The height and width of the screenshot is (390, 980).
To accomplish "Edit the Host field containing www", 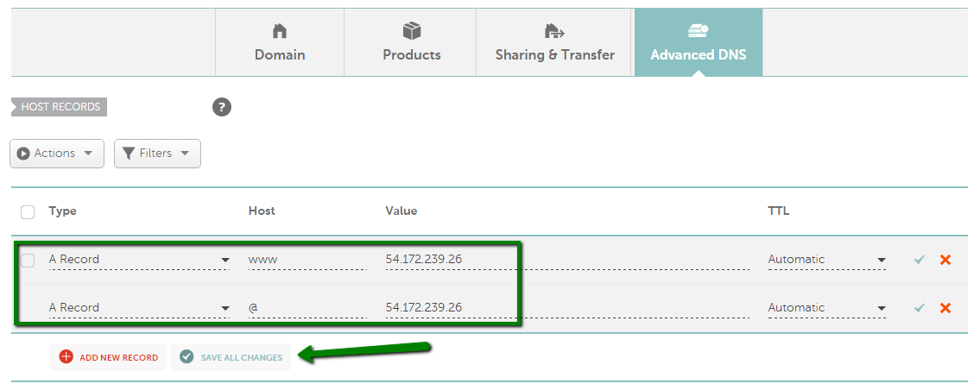I will pyautogui.click(x=307, y=260).
